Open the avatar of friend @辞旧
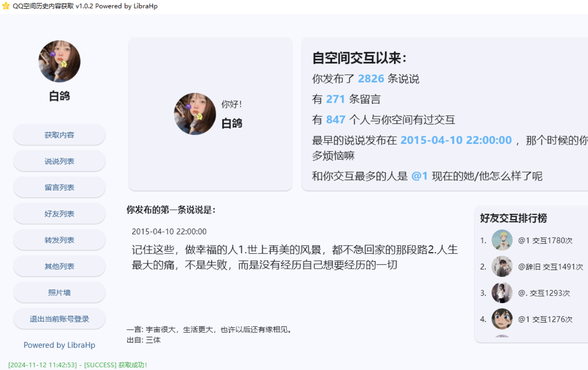This screenshot has height=370, width=588. [x=502, y=266]
